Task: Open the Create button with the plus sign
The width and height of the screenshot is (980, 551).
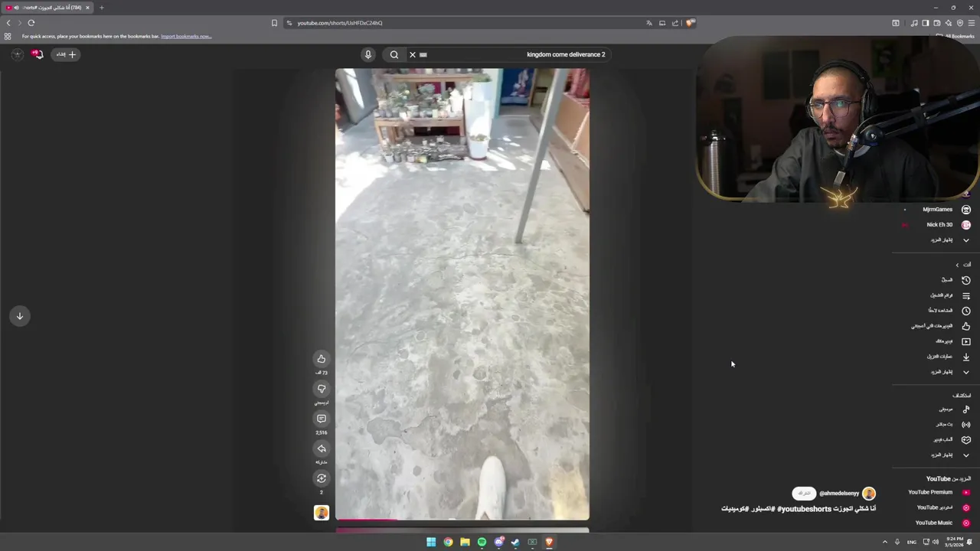Action: pyautogui.click(x=67, y=54)
